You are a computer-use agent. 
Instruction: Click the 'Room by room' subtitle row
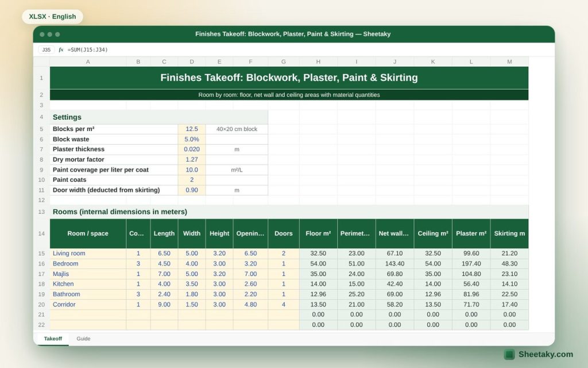[289, 95]
